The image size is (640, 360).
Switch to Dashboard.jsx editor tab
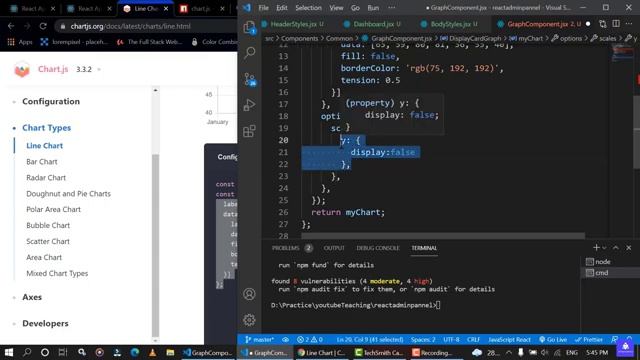tap(373, 24)
